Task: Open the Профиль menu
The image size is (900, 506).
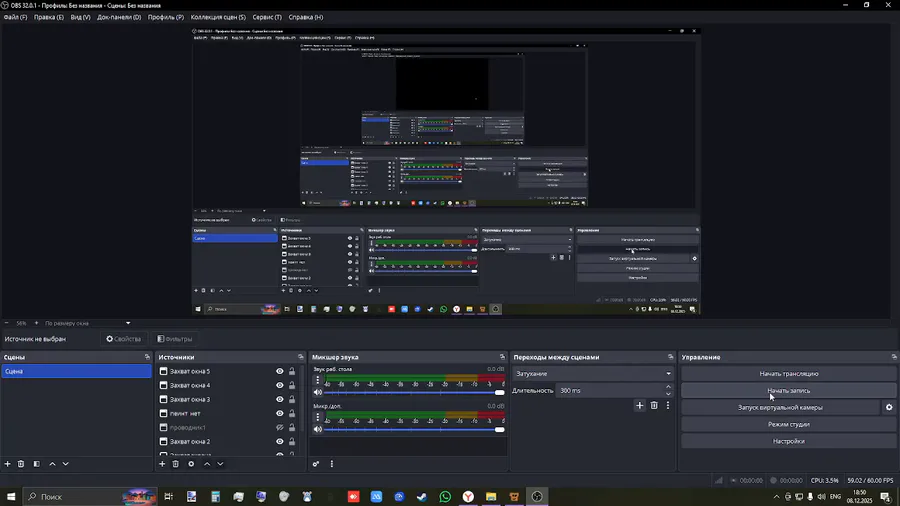Action: pos(166,17)
